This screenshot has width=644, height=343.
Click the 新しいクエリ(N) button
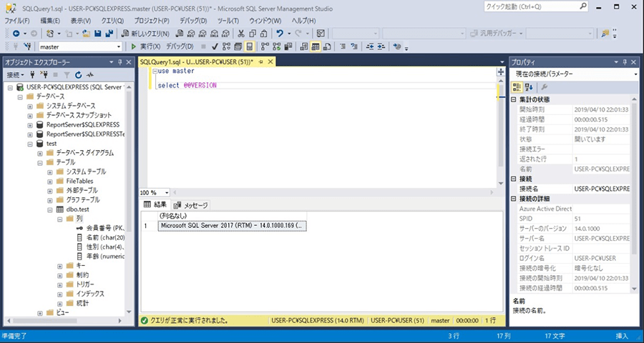point(145,34)
